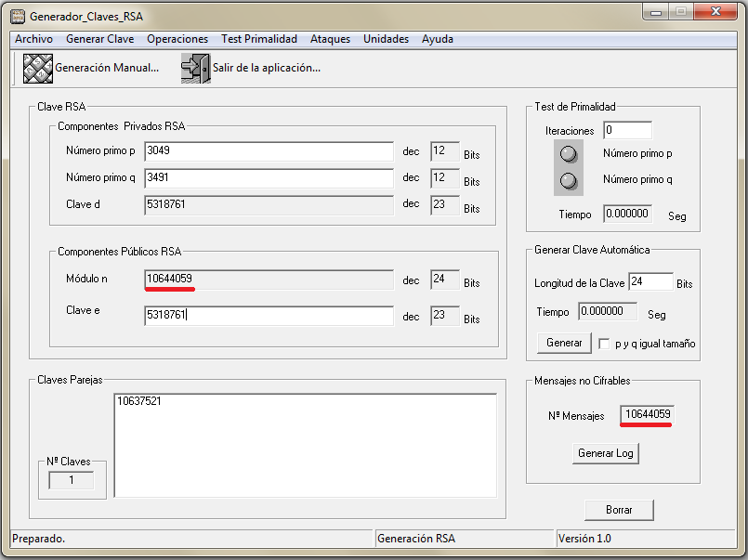Open the Ayuda menu
The width and height of the screenshot is (748, 560).
438,39
